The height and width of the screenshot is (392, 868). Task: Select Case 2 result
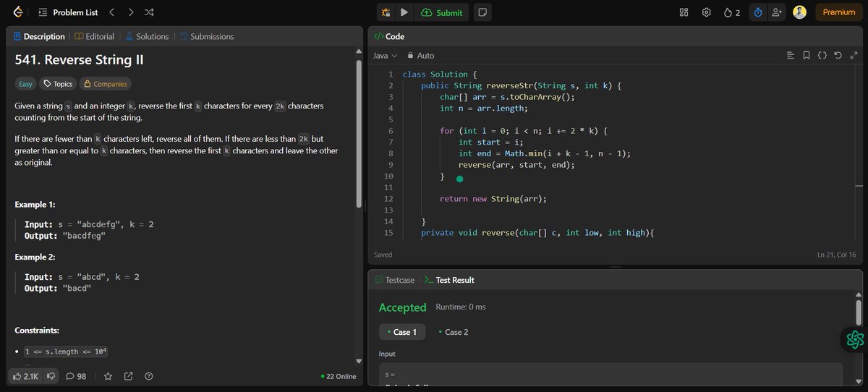pos(454,332)
